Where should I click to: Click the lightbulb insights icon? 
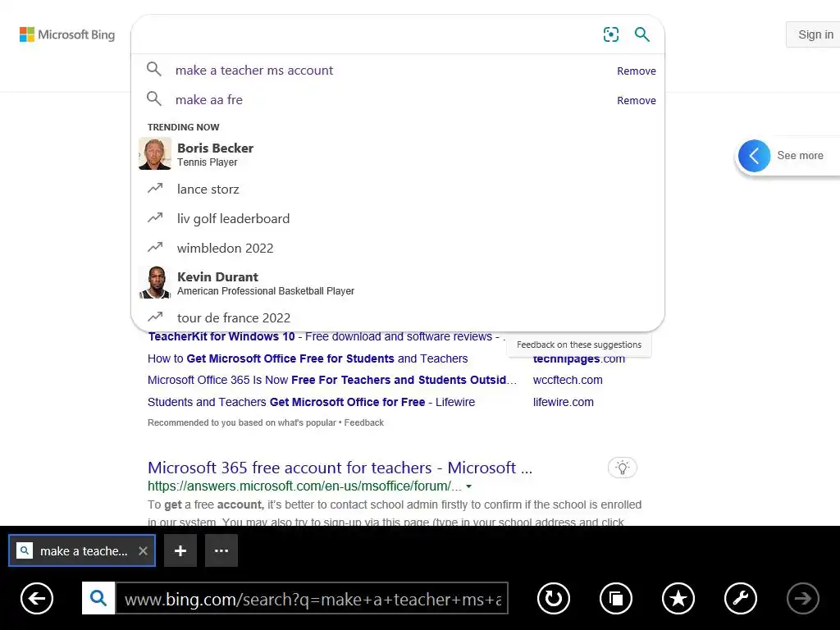coord(622,468)
